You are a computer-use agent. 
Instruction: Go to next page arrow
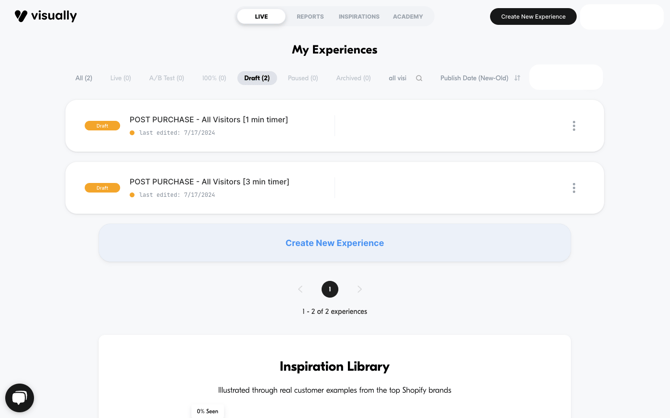tap(359, 289)
